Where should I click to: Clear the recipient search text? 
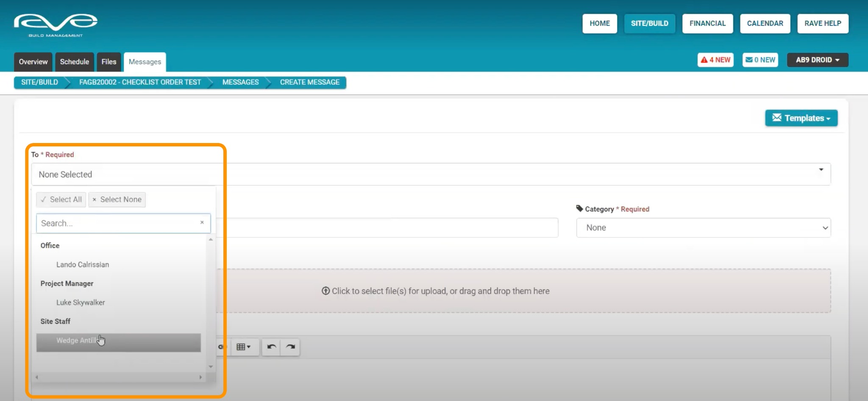point(202,222)
